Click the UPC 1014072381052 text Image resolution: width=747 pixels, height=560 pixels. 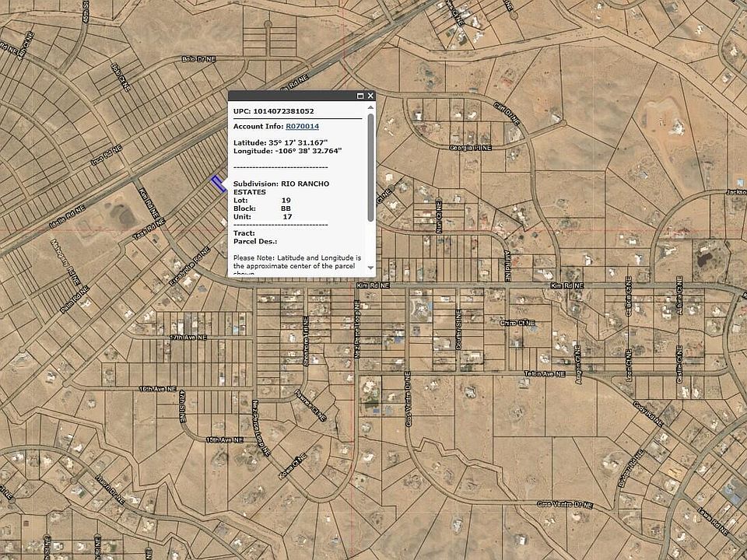[x=273, y=111]
